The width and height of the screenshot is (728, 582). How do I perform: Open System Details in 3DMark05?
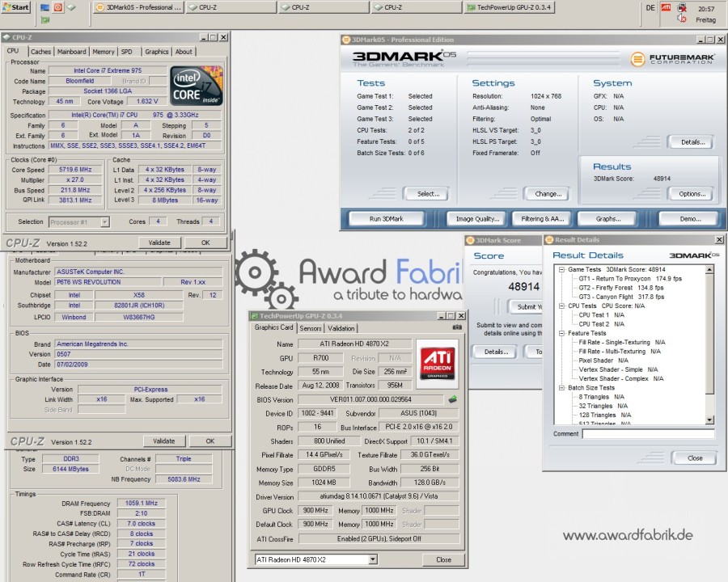click(x=692, y=142)
